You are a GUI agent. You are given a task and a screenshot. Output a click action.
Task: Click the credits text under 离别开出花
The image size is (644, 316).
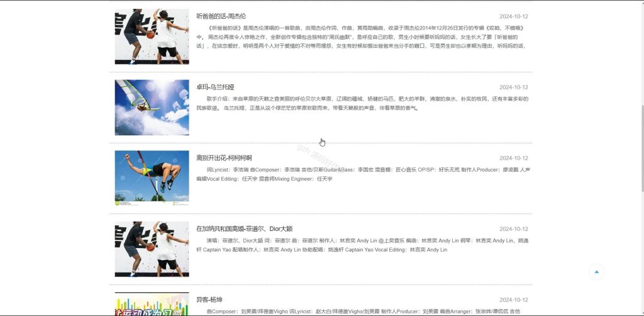(363, 174)
